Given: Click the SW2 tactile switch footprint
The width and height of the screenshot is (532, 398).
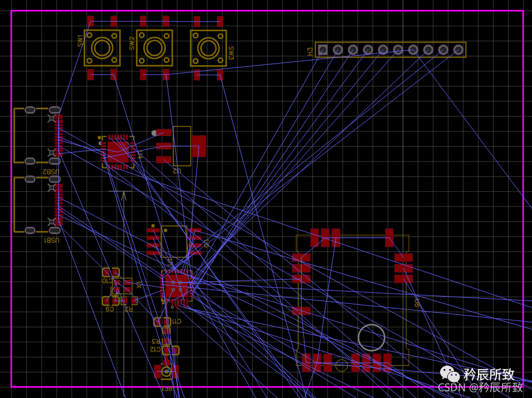Looking at the screenshot, I should click(154, 48).
